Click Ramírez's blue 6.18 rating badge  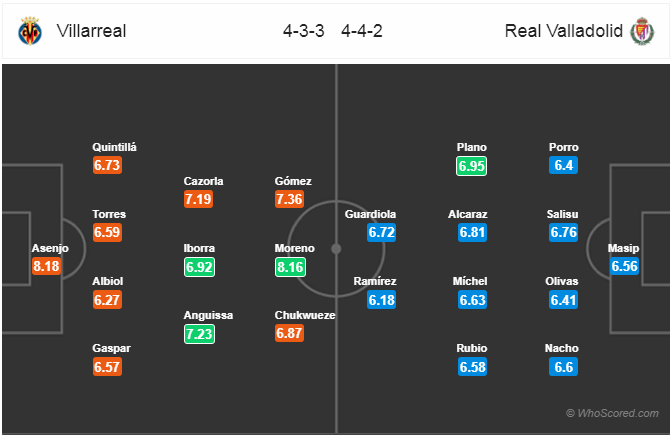tap(381, 300)
